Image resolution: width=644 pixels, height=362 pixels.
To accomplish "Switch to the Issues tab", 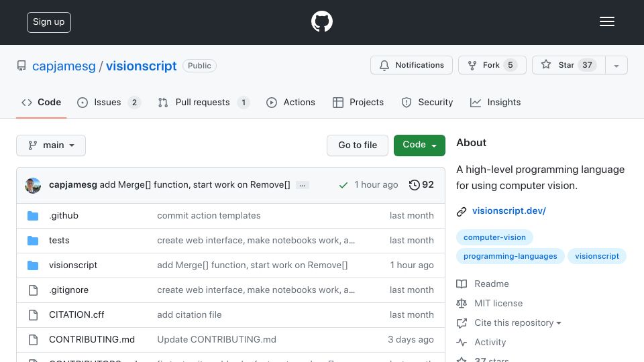I will 109,102.
